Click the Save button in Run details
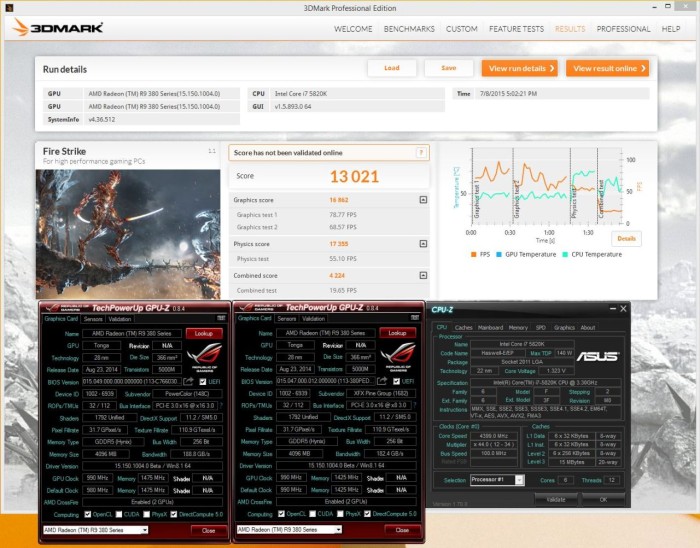 448,68
